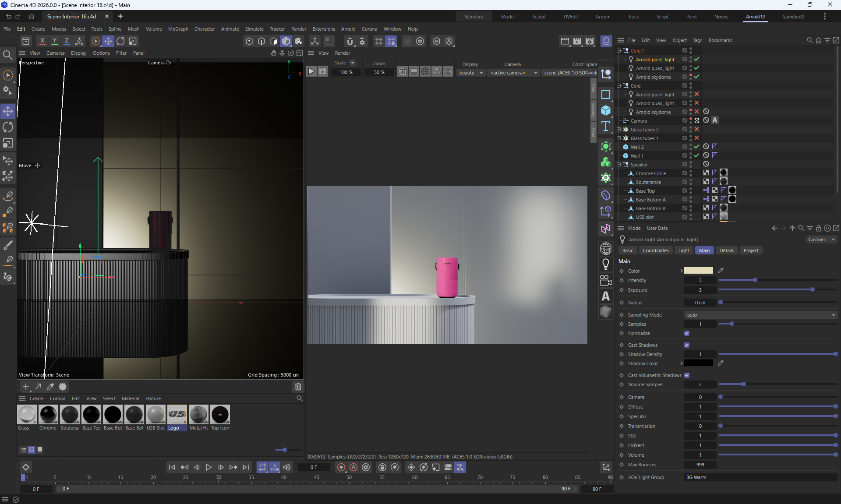Image resolution: width=841 pixels, height=504 pixels.
Task: Click the Custom button in attributes panel
Action: click(x=816, y=240)
